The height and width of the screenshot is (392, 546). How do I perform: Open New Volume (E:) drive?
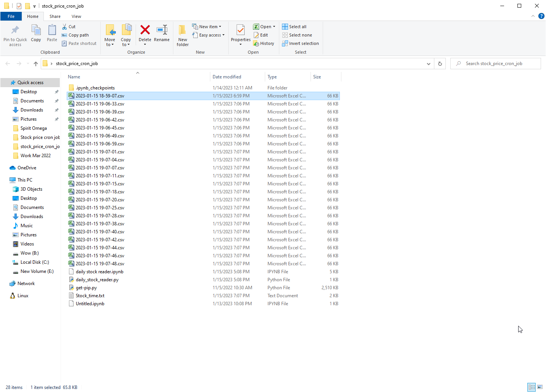tap(37, 271)
